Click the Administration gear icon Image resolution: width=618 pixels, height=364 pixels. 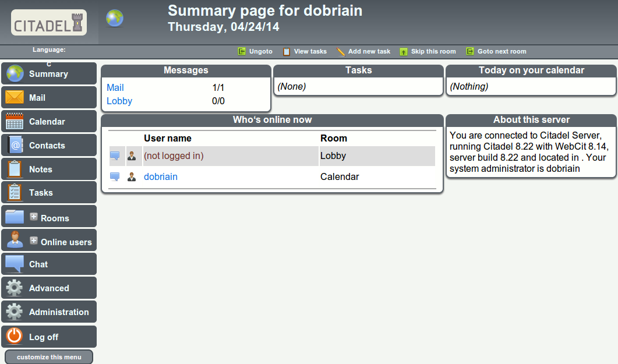[x=15, y=312]
